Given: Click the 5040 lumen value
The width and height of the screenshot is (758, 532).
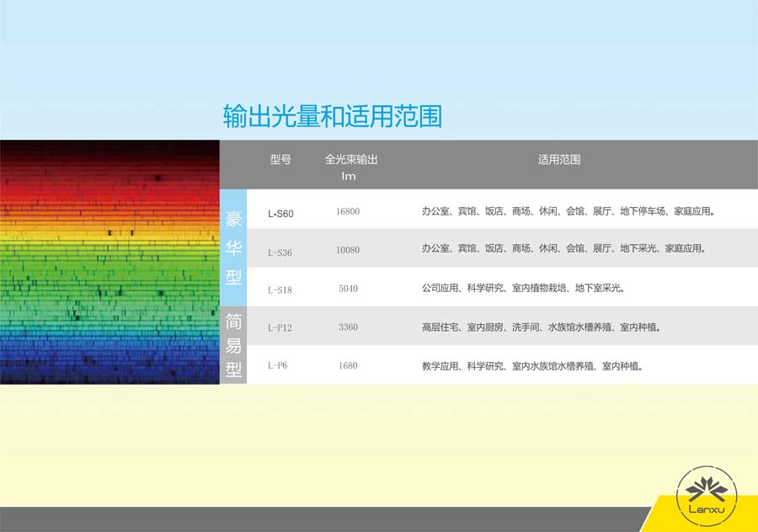Looking at the screenshot, I should click(348, 289).
